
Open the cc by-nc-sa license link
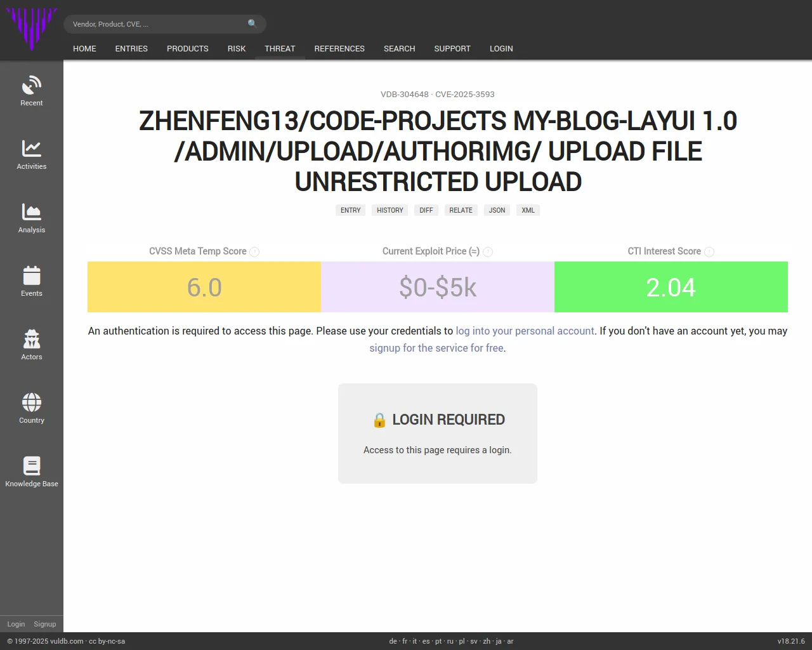[107, 641]
